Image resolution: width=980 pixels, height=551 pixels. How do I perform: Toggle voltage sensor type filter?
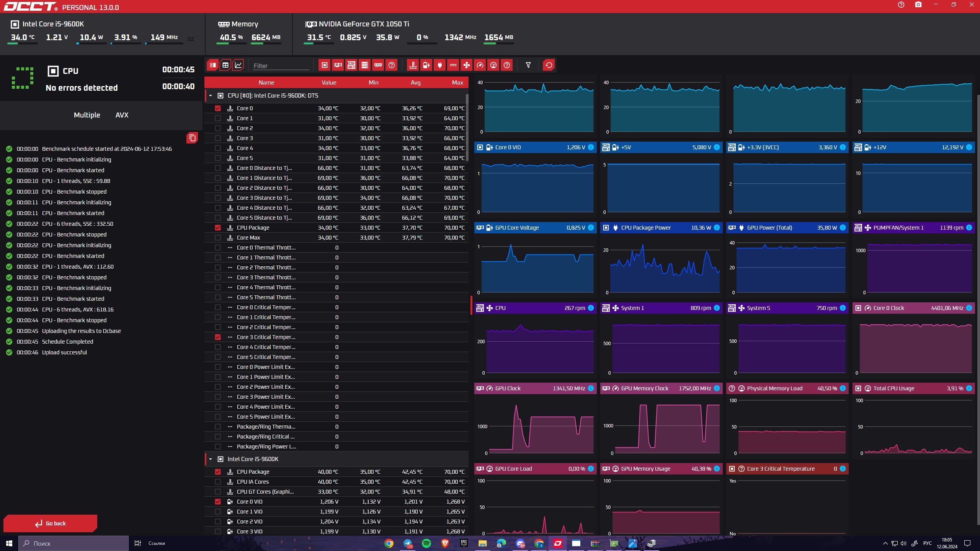(426, 65)
